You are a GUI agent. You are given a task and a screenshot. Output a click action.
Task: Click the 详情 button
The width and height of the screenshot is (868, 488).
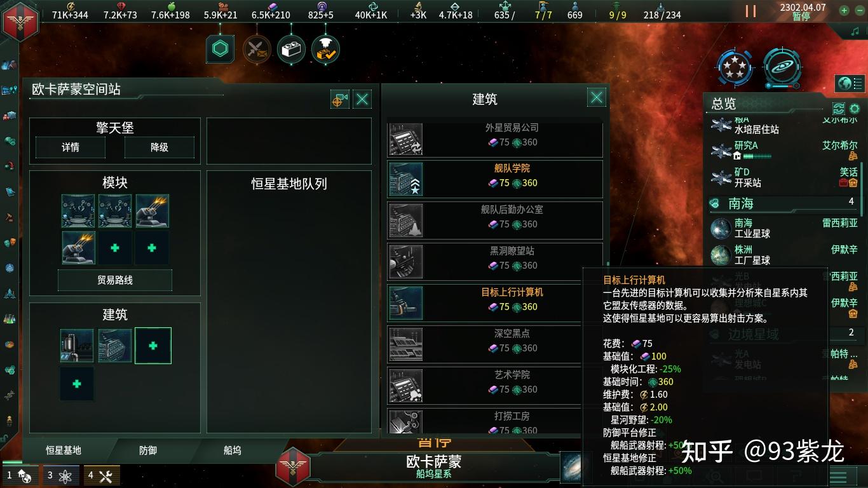[71, 147]
